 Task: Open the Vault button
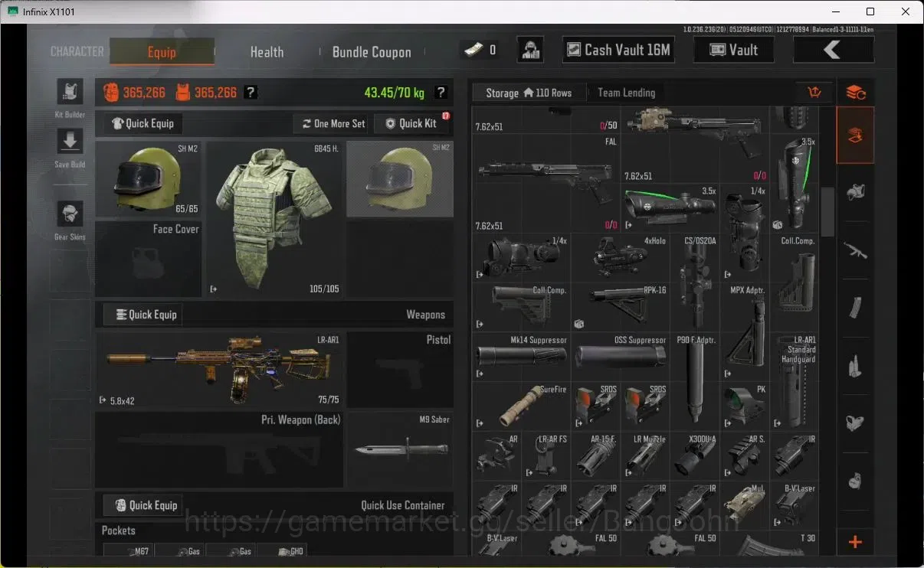tap(733, 50)
